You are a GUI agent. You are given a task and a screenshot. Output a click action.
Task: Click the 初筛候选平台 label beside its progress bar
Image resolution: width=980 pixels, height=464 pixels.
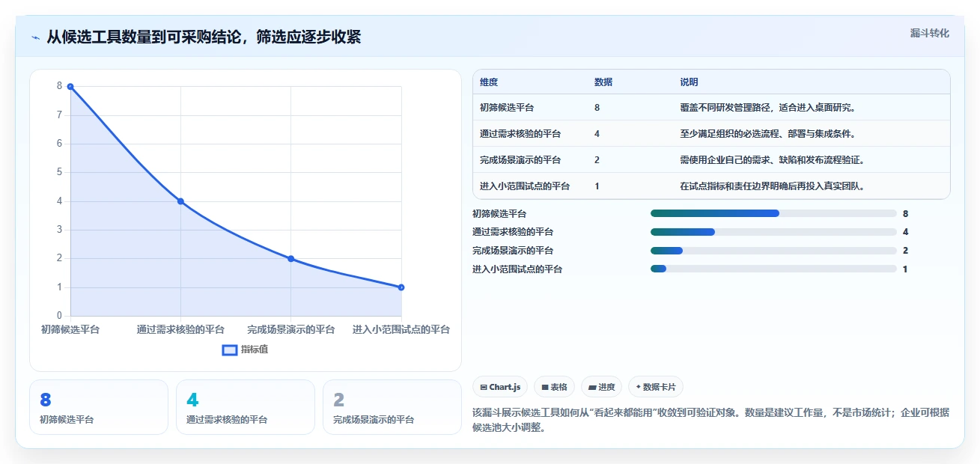click(499, 213)
